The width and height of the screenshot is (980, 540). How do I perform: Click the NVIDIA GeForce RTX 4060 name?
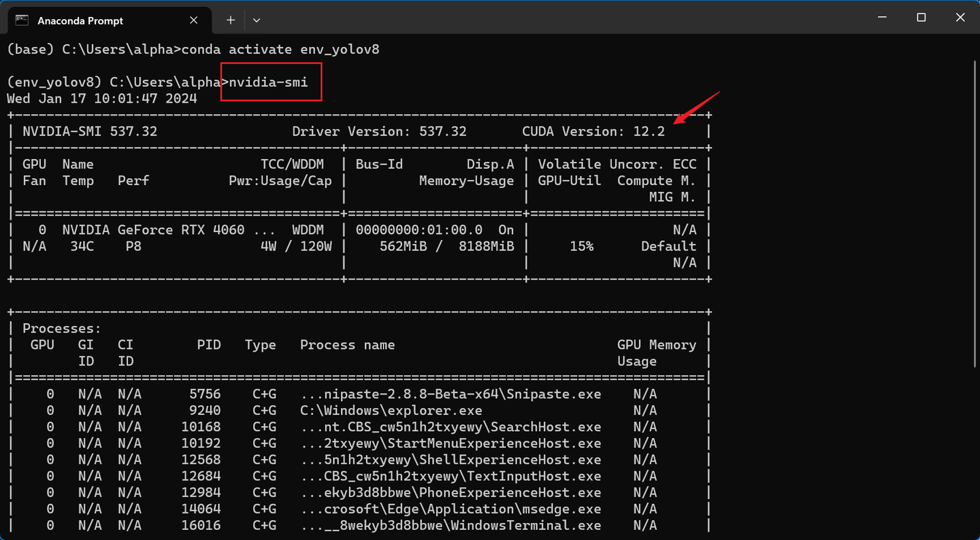(x=153, y=230)
